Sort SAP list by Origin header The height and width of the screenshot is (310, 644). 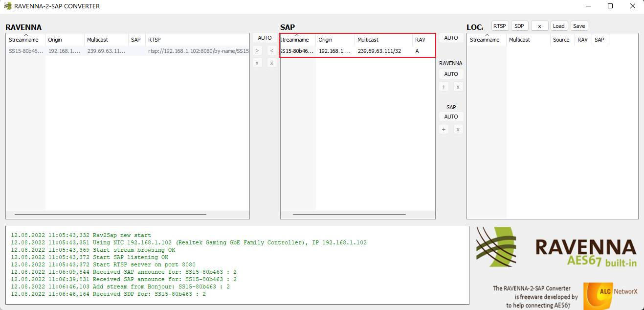click(x=335, y=40)
